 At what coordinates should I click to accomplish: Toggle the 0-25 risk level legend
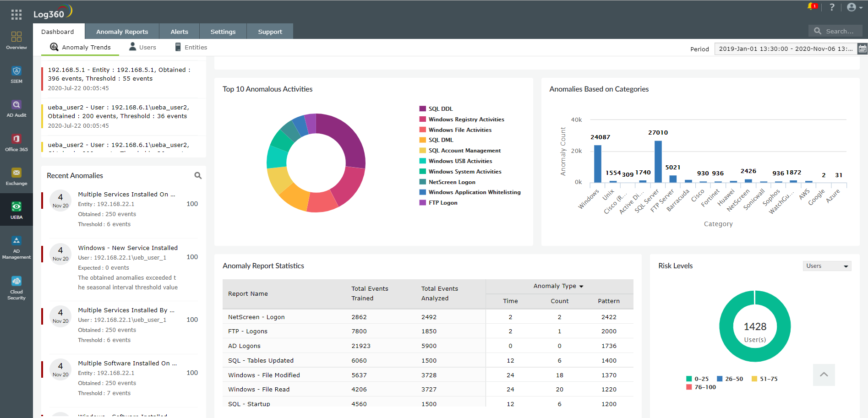(x=697, y=379)
